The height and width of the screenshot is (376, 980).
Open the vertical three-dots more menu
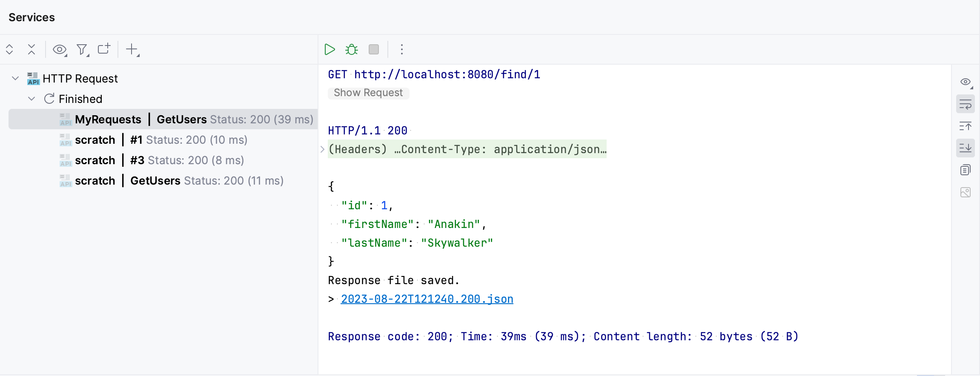401,49
